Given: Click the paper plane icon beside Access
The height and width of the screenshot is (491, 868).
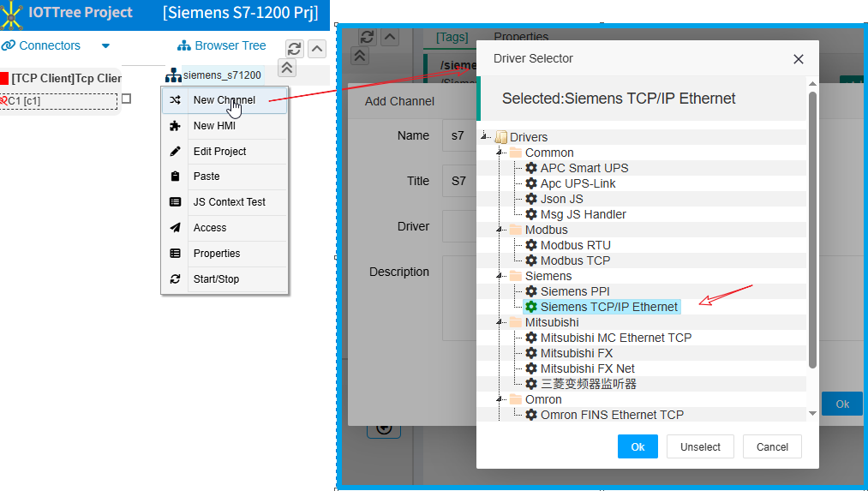Looking at the screenshot, I should pos(175,228).
